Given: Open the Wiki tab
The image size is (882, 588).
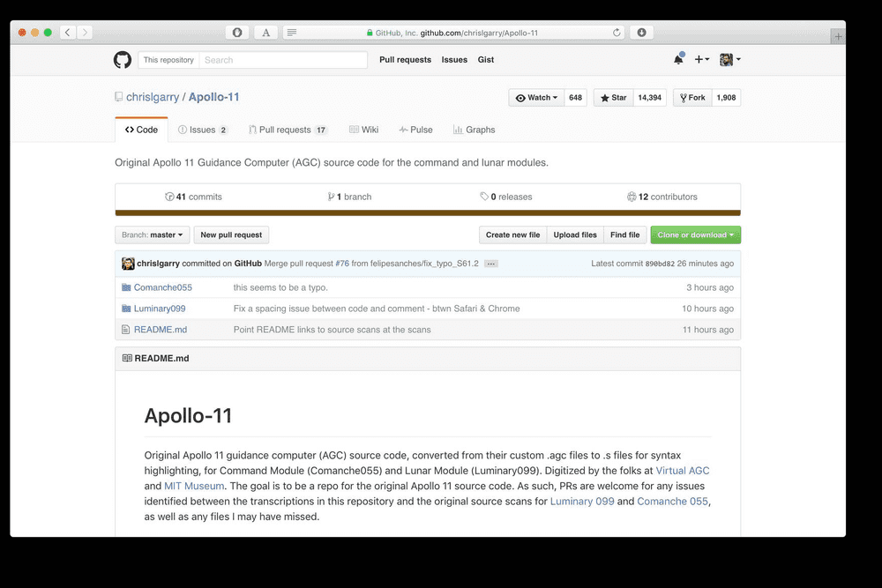Looking at the screenshot, I should (364, 130).
